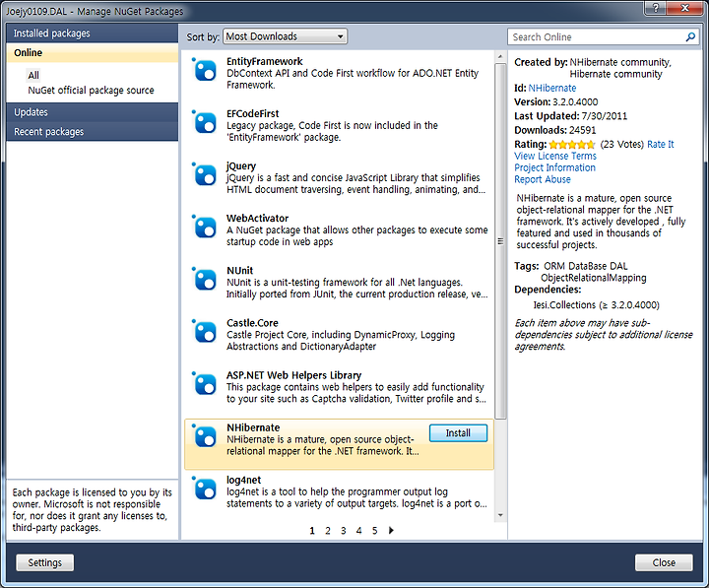
Task: Go to results page 4
Action: tap(359, 531)
